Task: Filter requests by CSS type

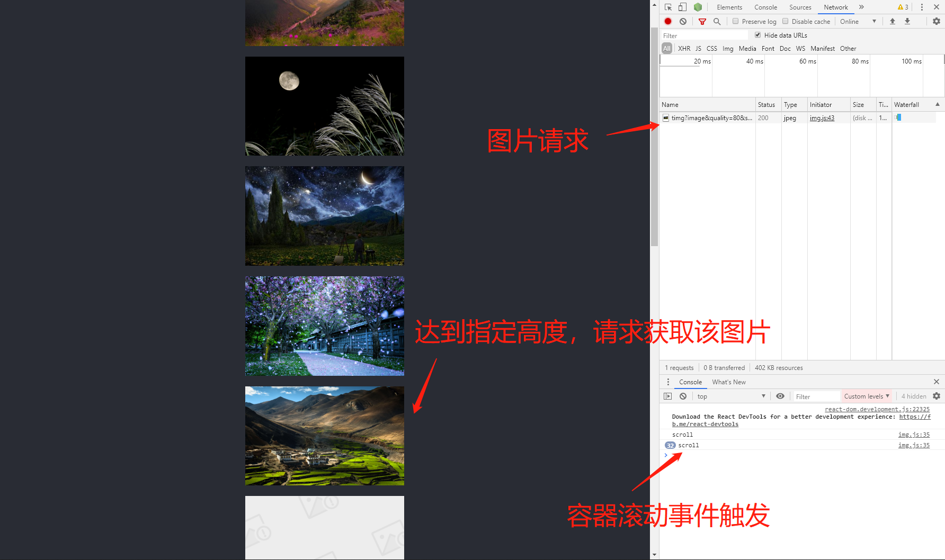Action: tap(712, 49)
